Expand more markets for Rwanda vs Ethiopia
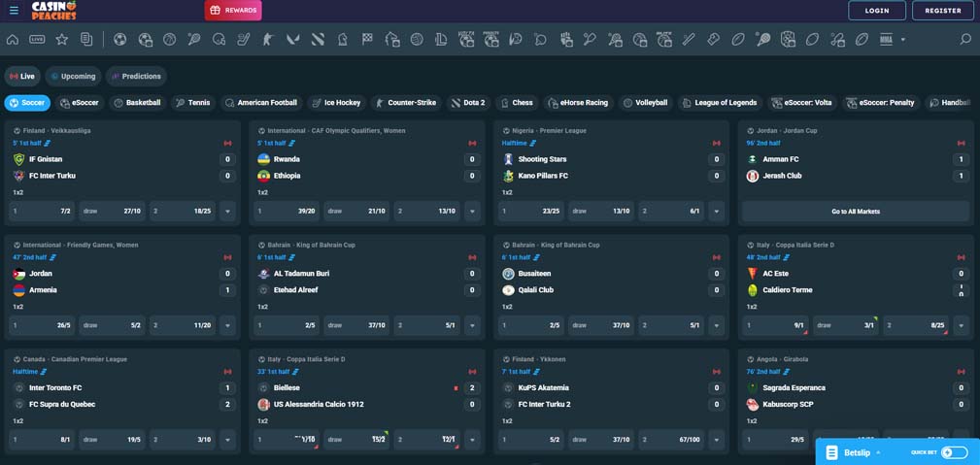The height and width of the screenshot is (465, 980). (x=472, y=212)
